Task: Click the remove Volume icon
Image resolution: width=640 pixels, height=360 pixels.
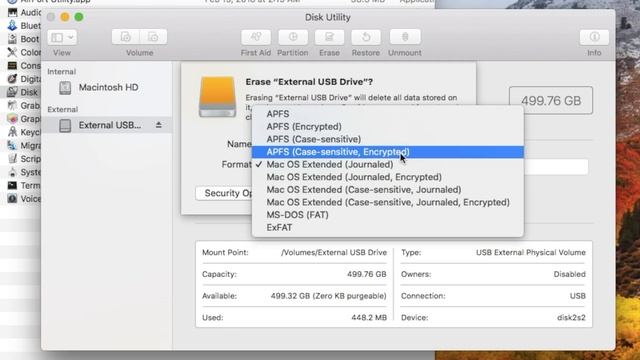Action: pos(153,37)
